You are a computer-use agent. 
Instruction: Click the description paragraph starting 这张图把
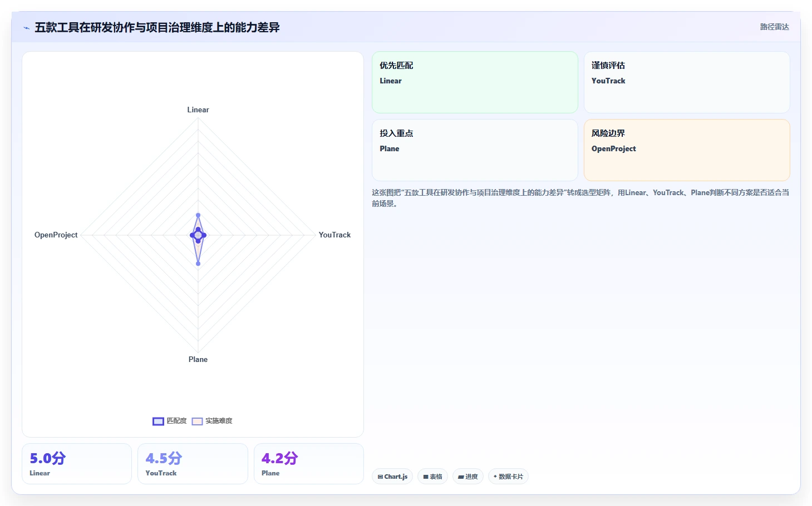[580, 198]
